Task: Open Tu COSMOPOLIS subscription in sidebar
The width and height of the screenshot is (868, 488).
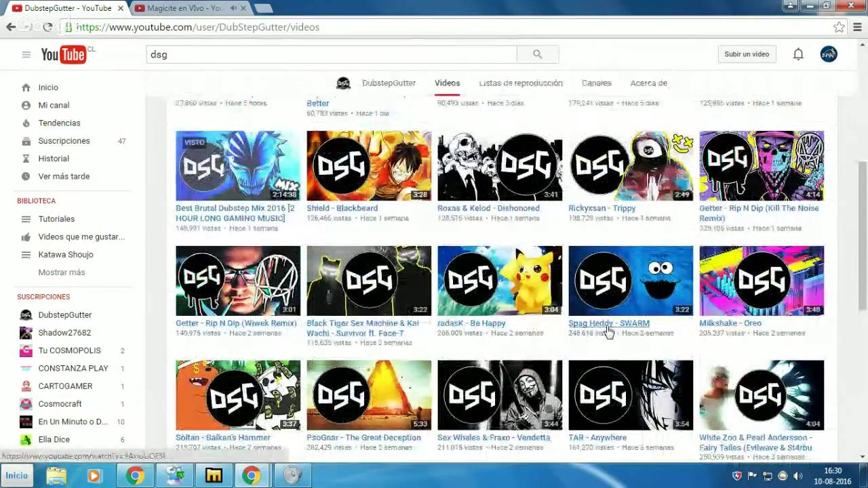Action: click(x=70, y=350)
